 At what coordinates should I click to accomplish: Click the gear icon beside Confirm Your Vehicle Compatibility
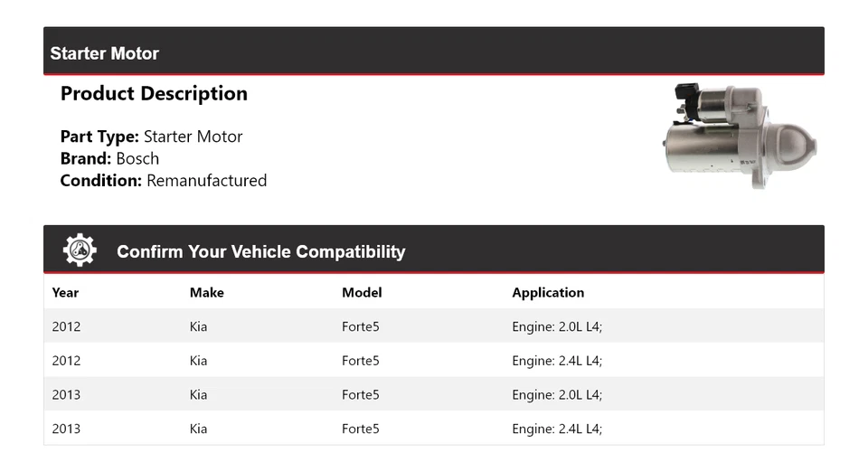[x=80, y=250]
